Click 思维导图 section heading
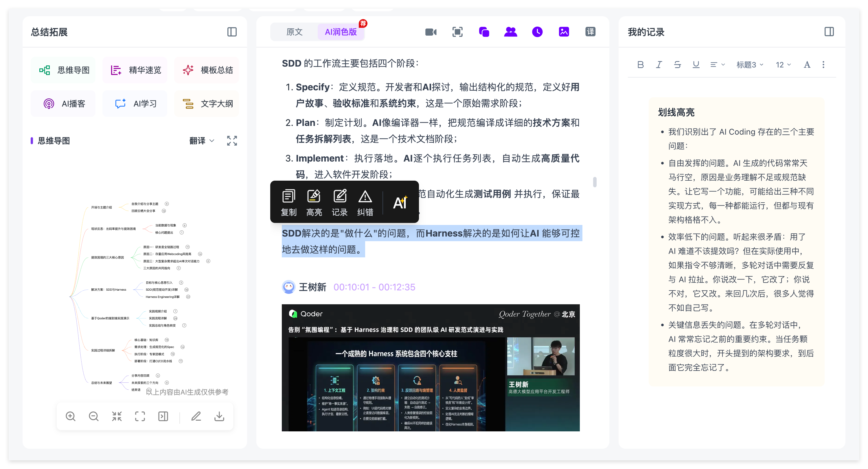Image resolution: width=868 pixels, height=469 pixels. [54, 141]
